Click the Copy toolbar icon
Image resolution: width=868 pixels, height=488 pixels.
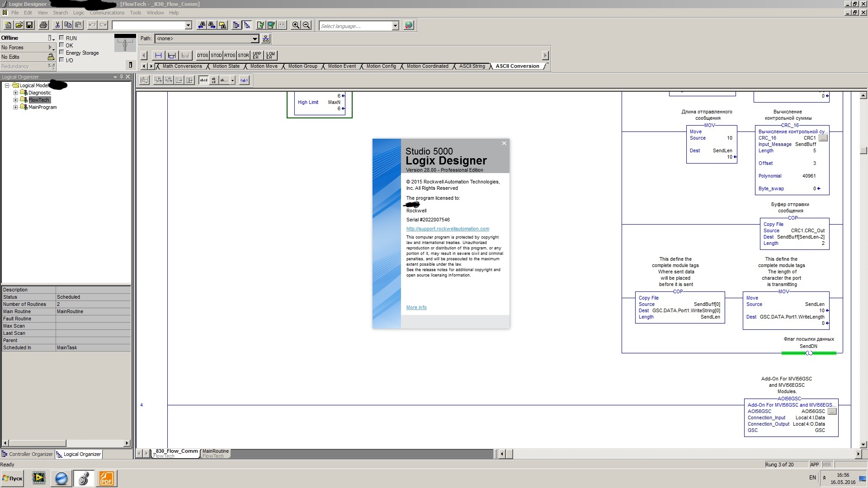tap(68, 25)
